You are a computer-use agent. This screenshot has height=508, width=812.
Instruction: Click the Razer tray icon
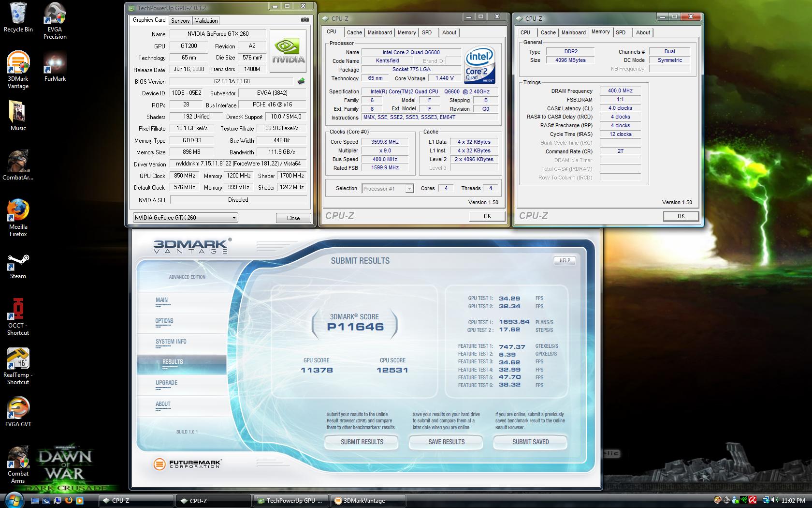744,500
